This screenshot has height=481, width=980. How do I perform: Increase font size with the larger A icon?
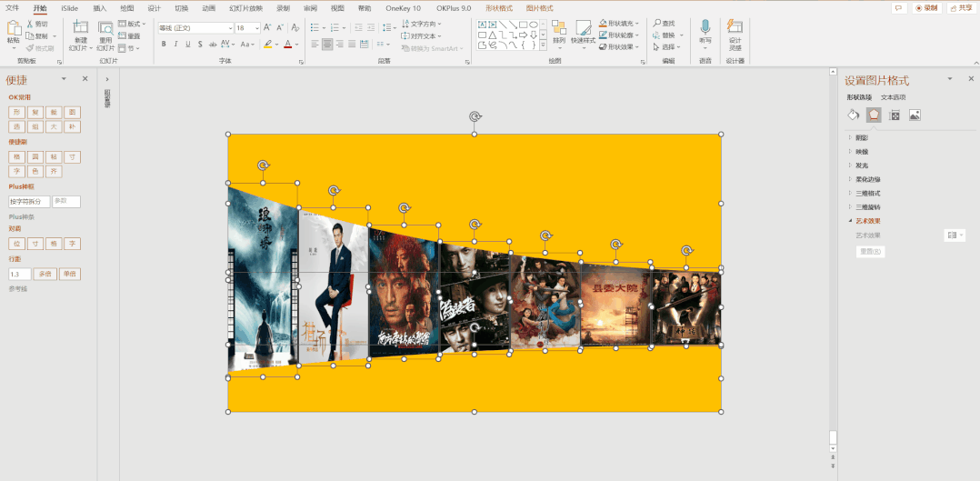[x=267, y=27]
